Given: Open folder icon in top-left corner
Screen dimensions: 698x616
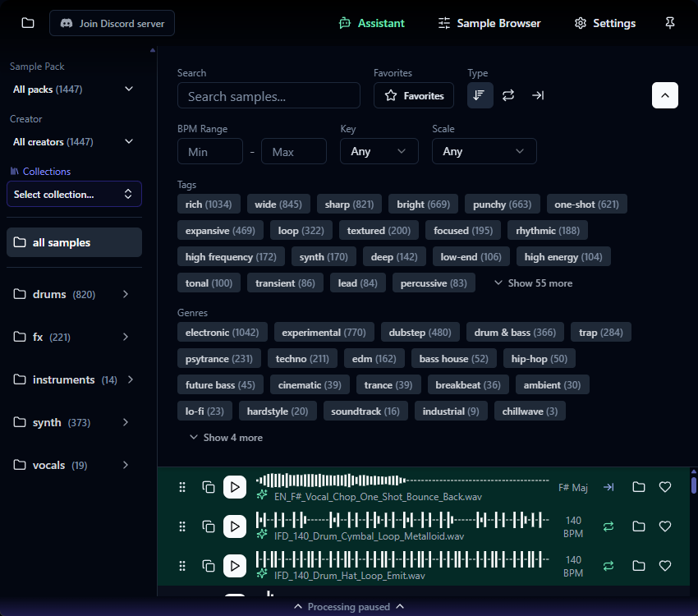Looking at the screenshot, I should coord(28,23).
